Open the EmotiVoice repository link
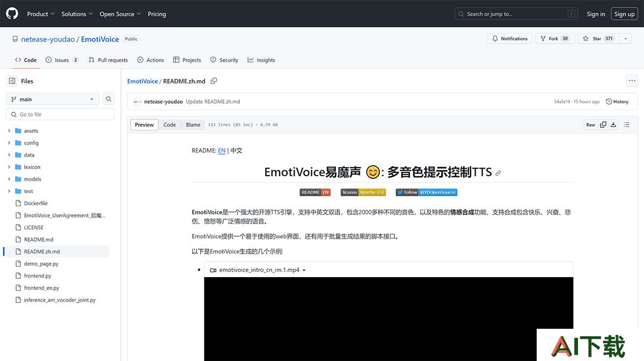The image size is (644, 361). (100, 39)
